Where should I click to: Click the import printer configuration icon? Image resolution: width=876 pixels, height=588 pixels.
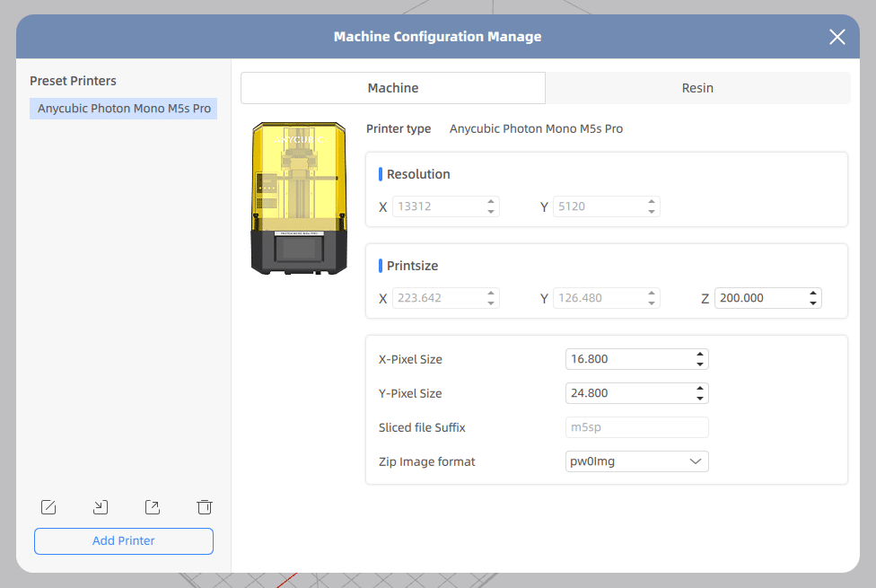[x=101, y=507]
